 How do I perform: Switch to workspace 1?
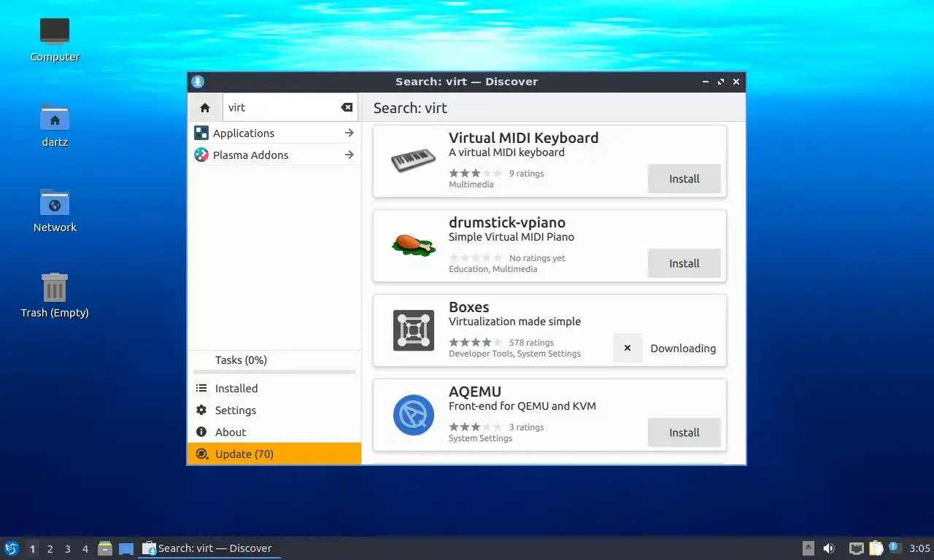[32, 548]
